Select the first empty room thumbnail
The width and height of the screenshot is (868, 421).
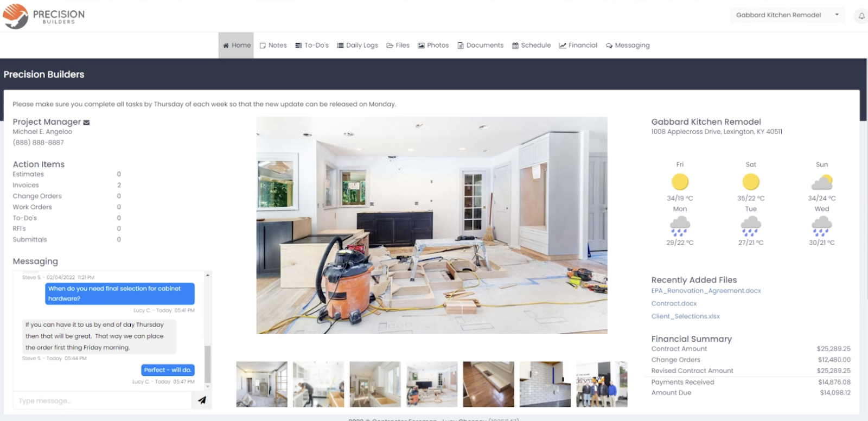(262, 384)
